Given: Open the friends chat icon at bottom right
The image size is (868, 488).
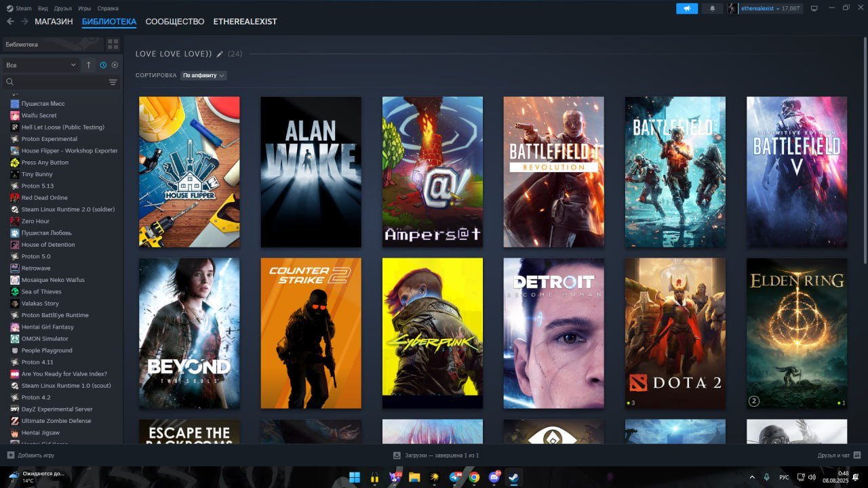Looking at the screenshot, I should 857,455.
